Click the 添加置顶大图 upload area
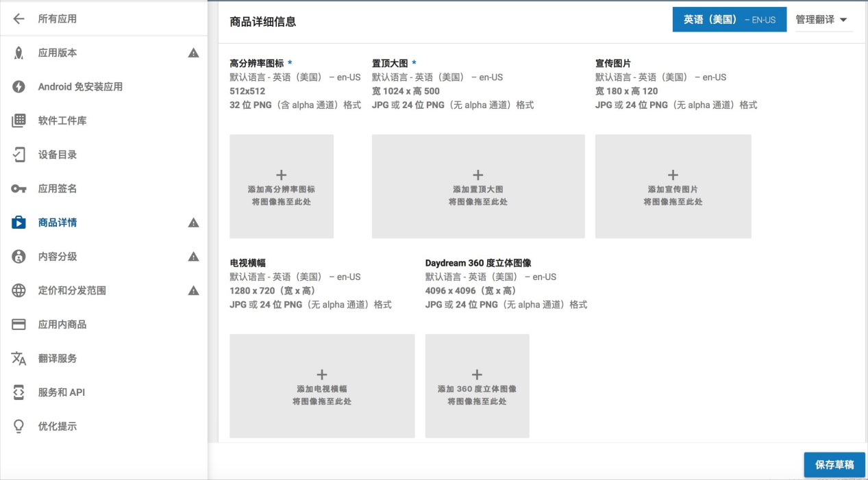 click(x=478, y=186)
